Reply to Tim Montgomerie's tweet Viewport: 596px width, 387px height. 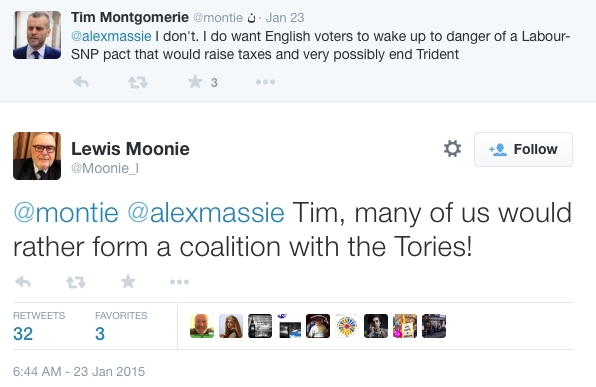click(x=81, y=82)
